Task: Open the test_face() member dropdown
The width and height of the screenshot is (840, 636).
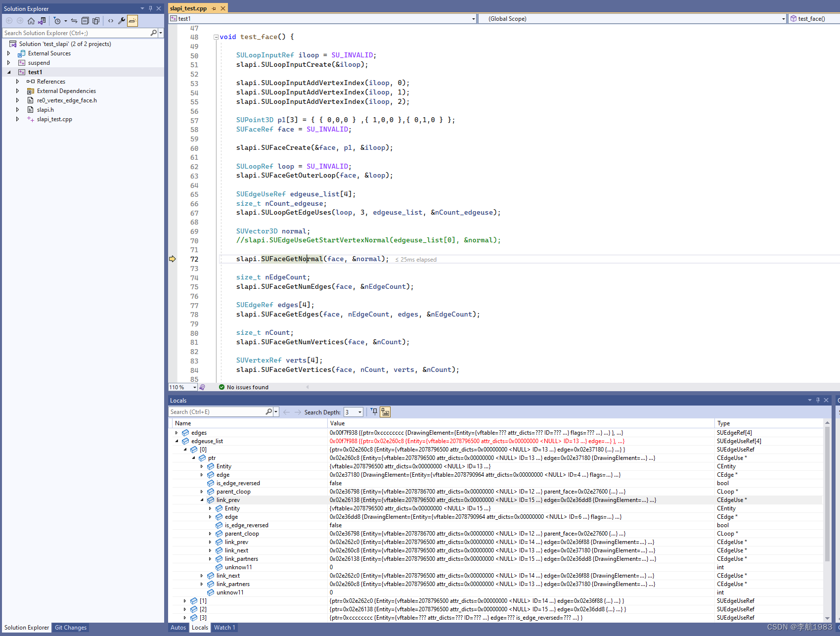Action: [x=814, y=19]
